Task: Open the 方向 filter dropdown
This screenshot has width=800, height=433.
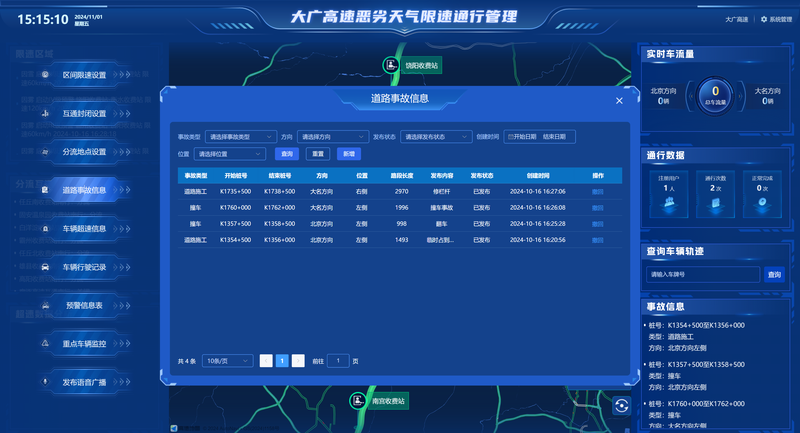Action: [x=333, y=137]
